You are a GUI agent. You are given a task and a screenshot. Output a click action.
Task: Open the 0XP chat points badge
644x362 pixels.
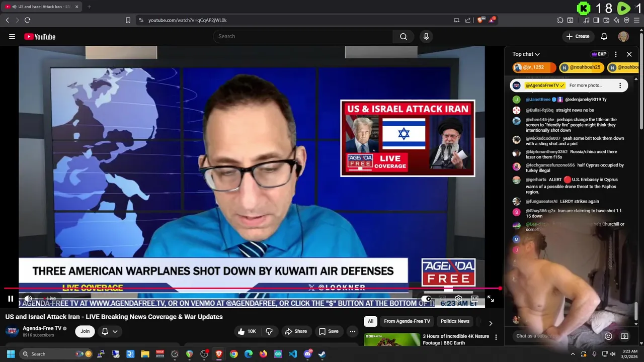(x=599, y=54)
